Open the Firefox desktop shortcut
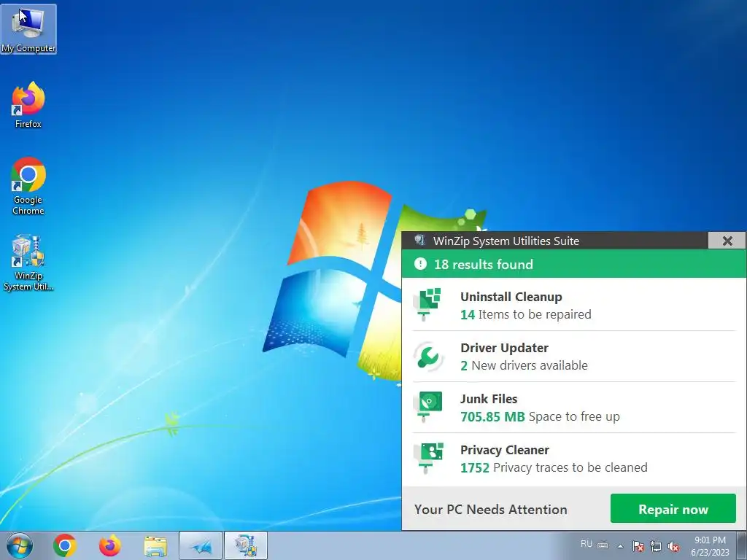Viewport: 747px width, 560px height. click(28, 105)
